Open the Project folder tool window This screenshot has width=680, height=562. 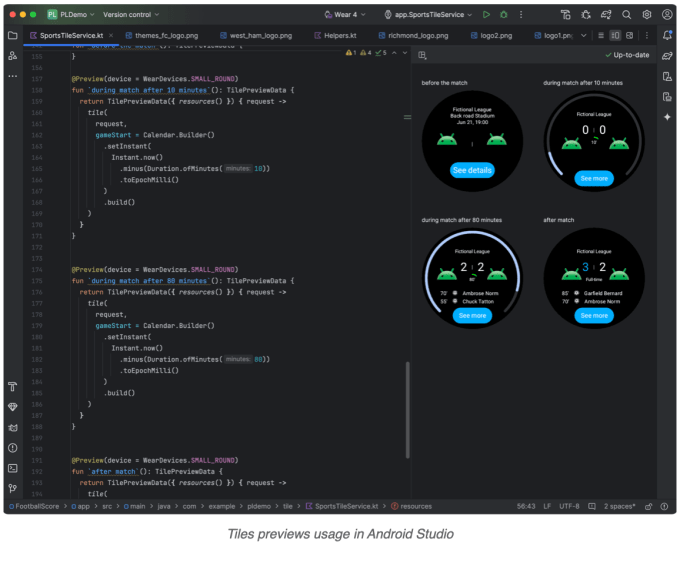tap(13, 35)
